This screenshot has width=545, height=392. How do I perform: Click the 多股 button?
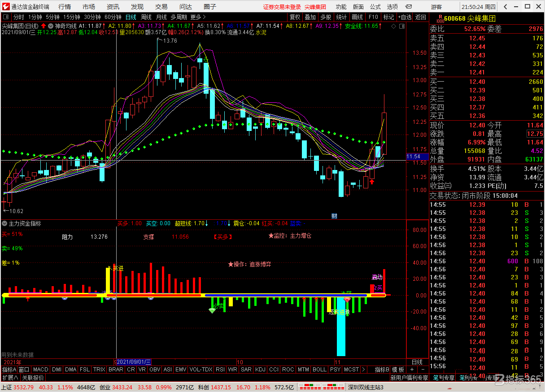coord(326,17)
